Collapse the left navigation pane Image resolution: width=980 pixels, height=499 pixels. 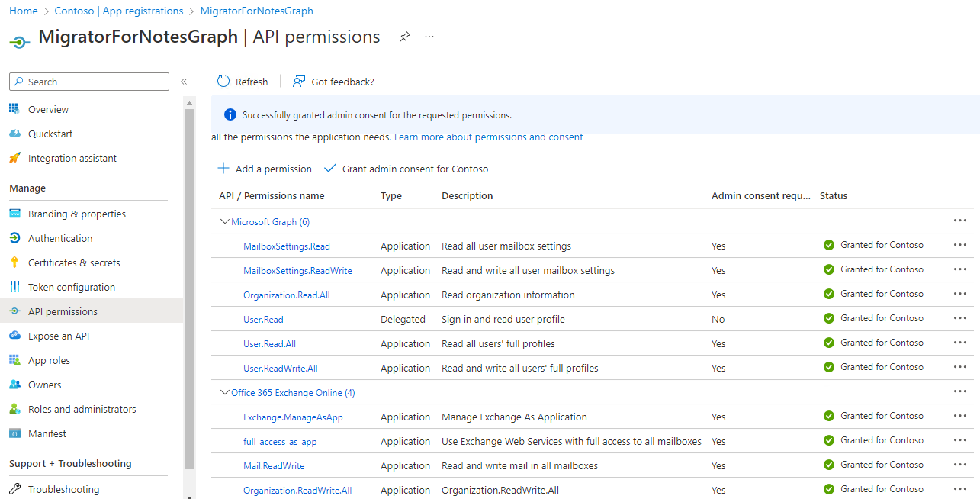(184, 82)
